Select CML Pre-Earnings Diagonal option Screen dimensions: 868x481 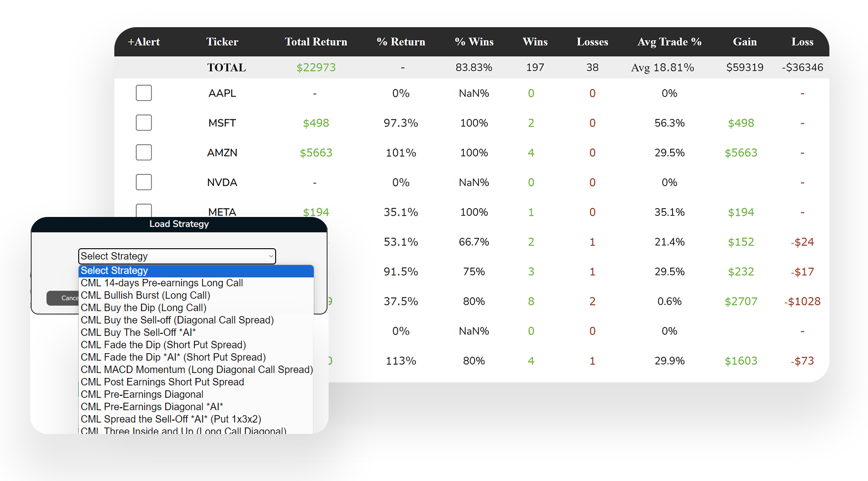(x=196, y=395)
